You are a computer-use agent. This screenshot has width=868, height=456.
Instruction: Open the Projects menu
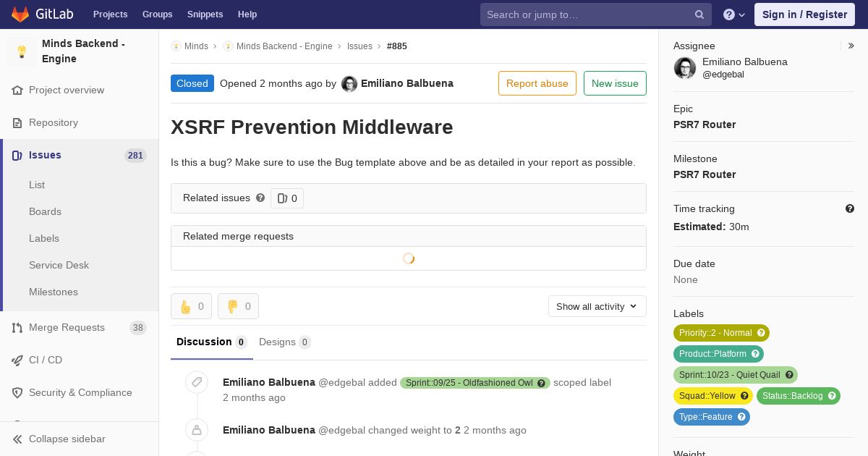(111, 14)
